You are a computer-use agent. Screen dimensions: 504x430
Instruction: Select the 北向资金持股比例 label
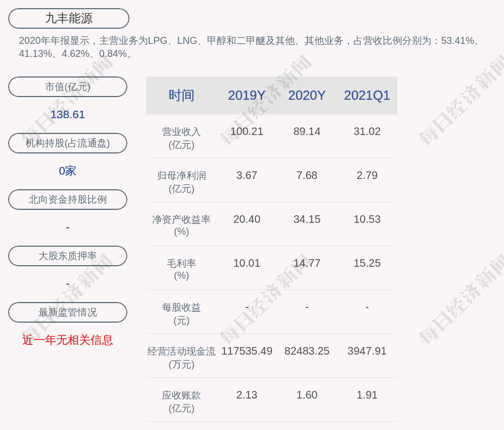click(68, 200)
